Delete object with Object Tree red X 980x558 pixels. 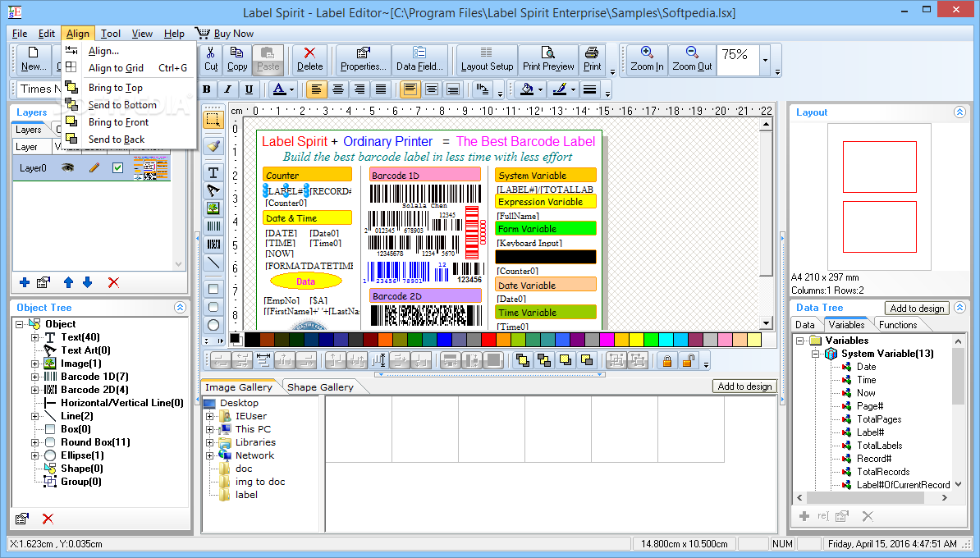click(x=48, y=519)
